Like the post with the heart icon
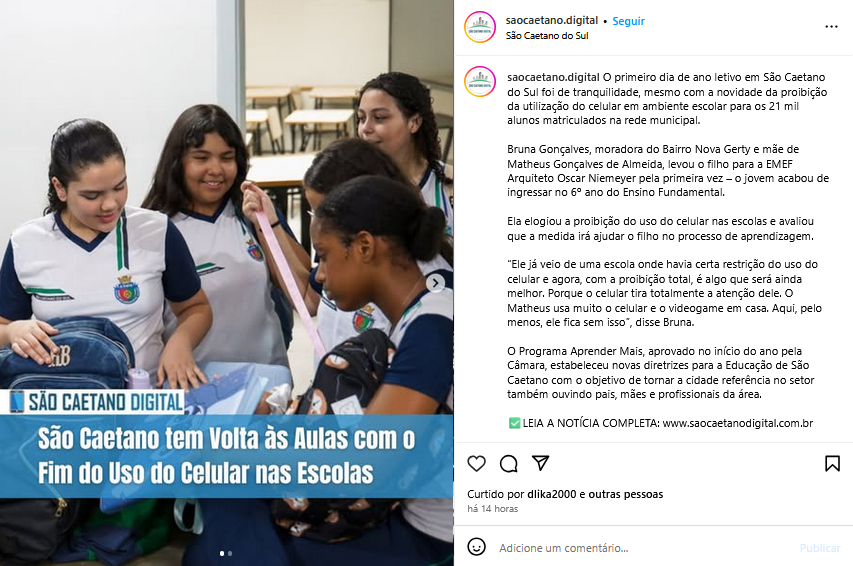The image size is (853, 566). 477,463
